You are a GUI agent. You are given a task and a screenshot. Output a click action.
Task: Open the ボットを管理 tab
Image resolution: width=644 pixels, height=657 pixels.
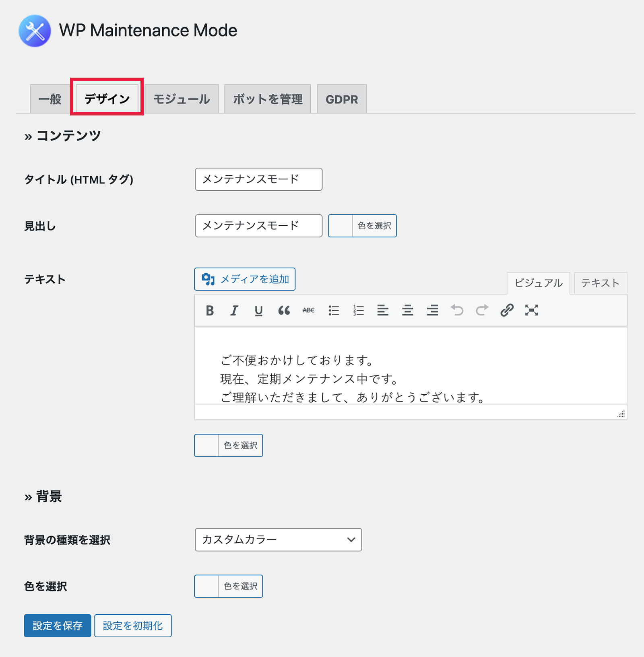point(268,99)
